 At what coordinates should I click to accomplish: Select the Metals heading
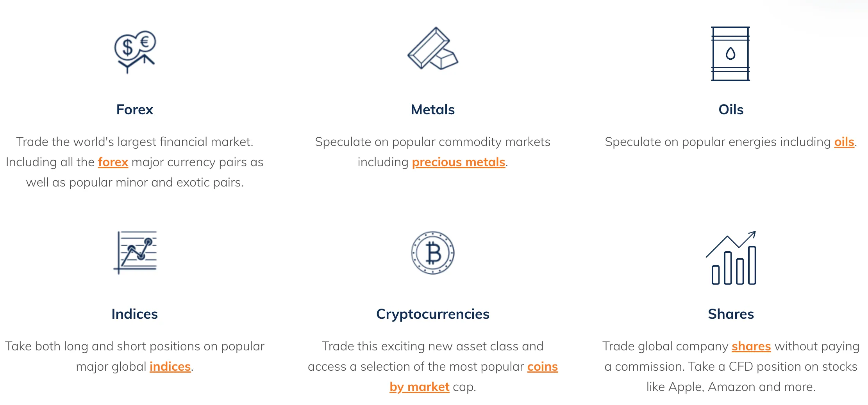coord(432,110)
